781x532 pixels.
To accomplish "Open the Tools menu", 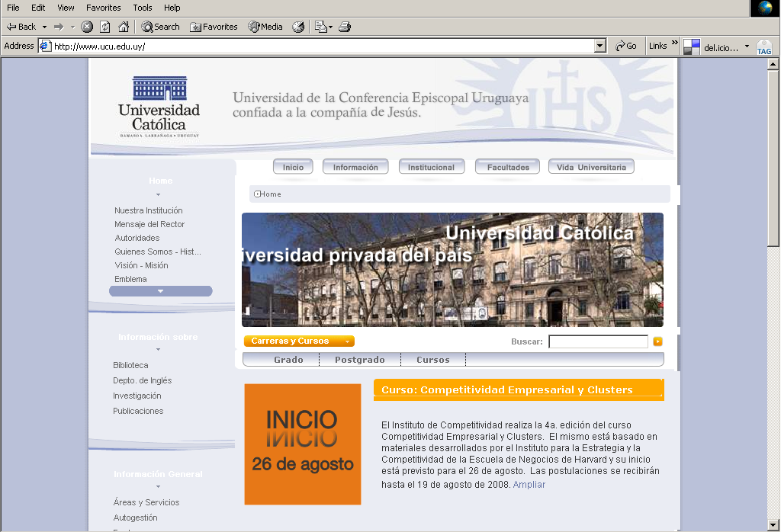I will [x=143, y=8].
